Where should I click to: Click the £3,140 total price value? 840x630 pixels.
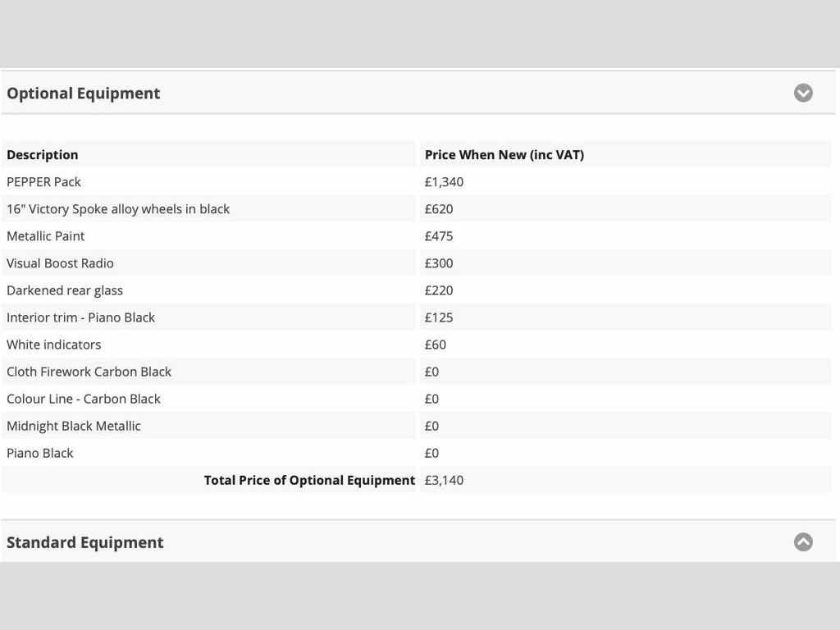click(x=444, y=480)
